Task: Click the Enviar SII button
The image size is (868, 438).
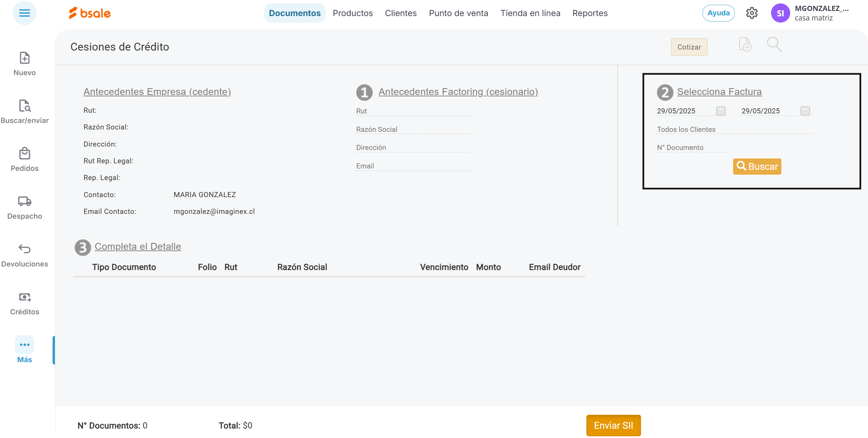Action: coord(613,425)
